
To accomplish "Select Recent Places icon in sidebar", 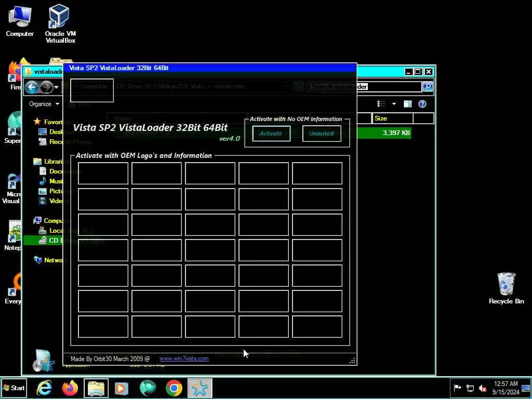I will pyautogui.click(x=43, y=142).
